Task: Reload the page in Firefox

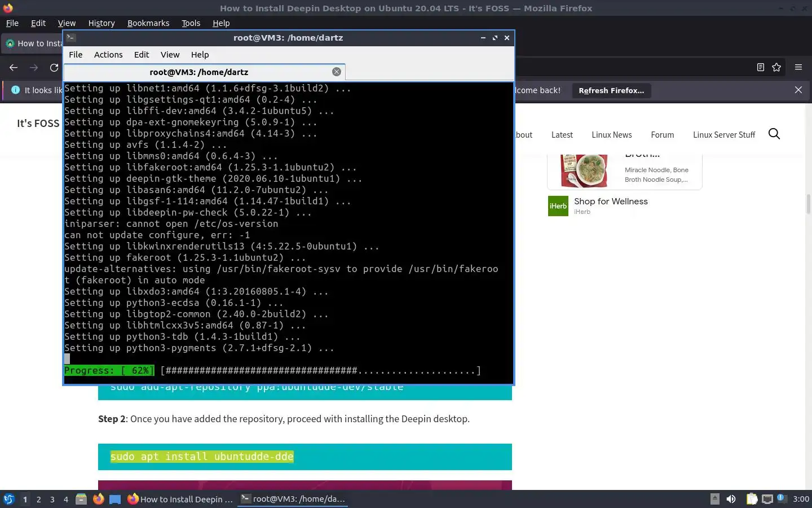Action: coord(54,68)
